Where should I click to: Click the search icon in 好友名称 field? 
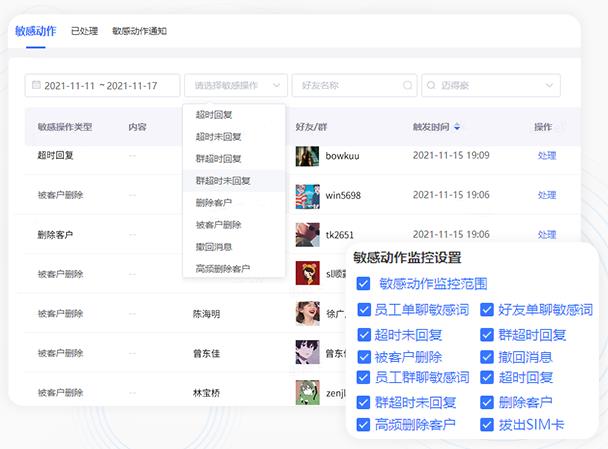pos(408,85)
